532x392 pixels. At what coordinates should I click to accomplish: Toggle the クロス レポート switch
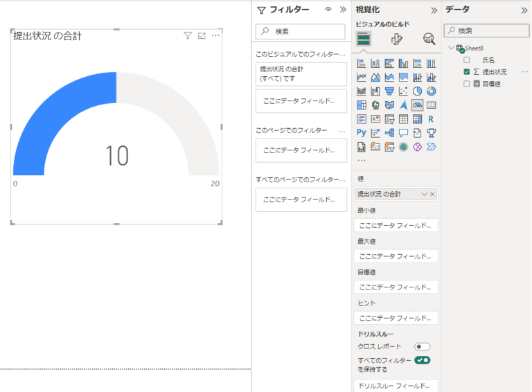pos(422,346)
